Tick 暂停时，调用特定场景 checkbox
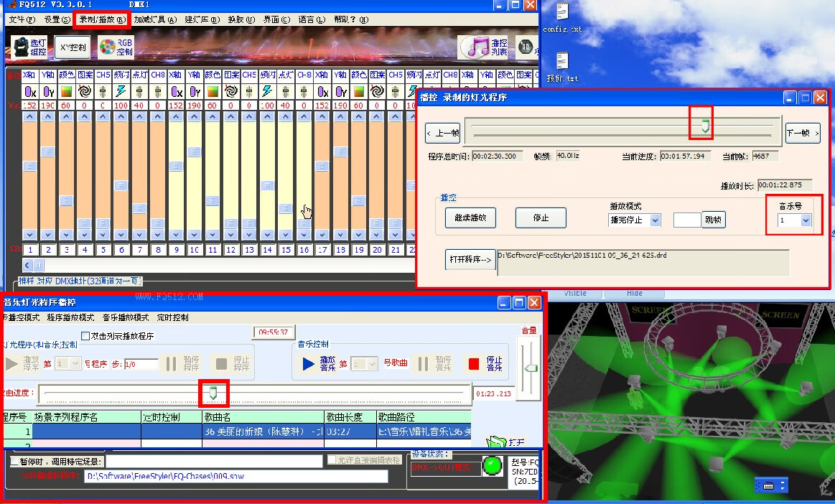The width and height of the screenshot is (835, 504). point(15,462)
